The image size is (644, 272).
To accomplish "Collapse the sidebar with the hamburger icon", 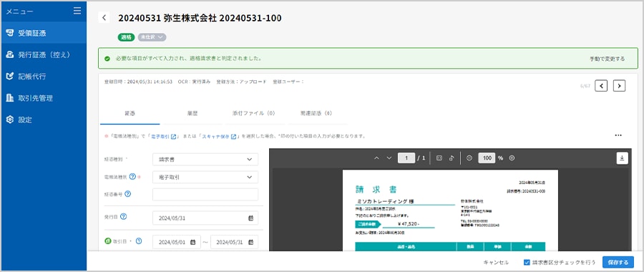I will pos(77,11).
